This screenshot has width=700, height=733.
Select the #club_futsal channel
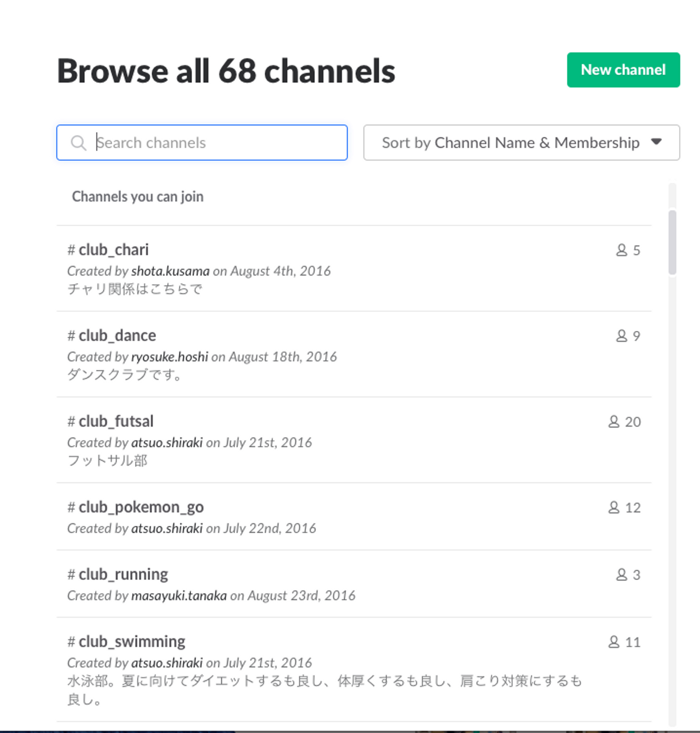coord(116,421)
